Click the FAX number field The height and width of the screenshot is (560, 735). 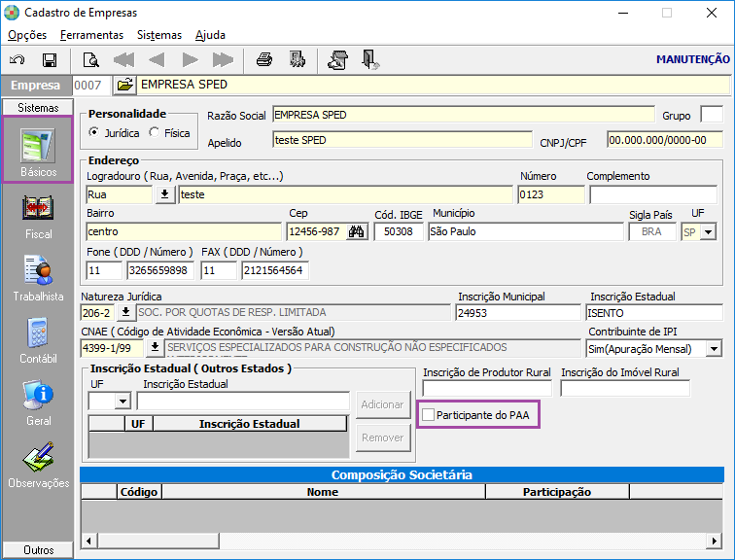tap(275, 270)
